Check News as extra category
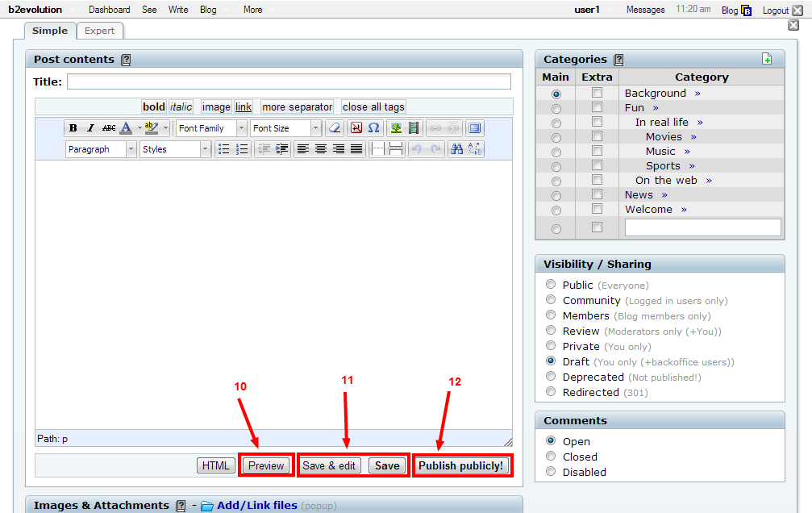This screenshot has height=513, width=812. click(597, 194)
